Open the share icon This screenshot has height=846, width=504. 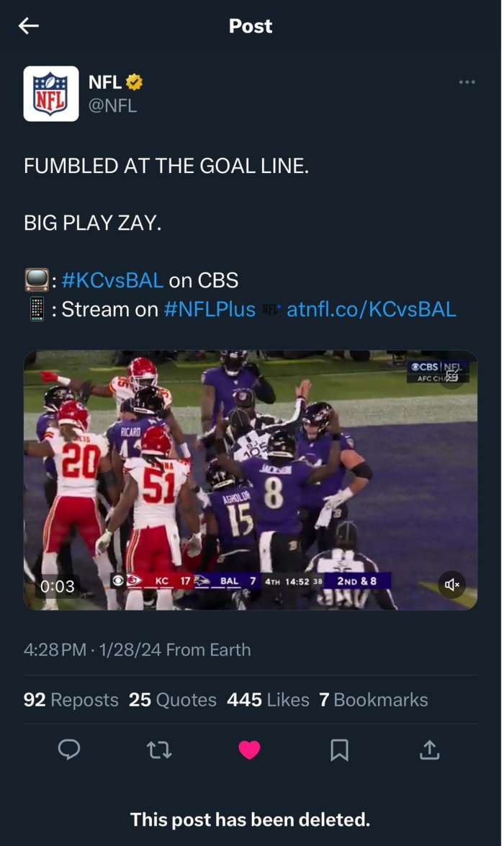tap(428, 750)
